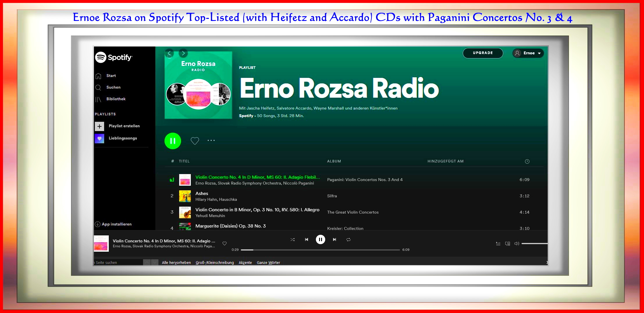Select track Violin Concerto in B Minor Allegro
The image size is (644, 313).
(257, 210)
